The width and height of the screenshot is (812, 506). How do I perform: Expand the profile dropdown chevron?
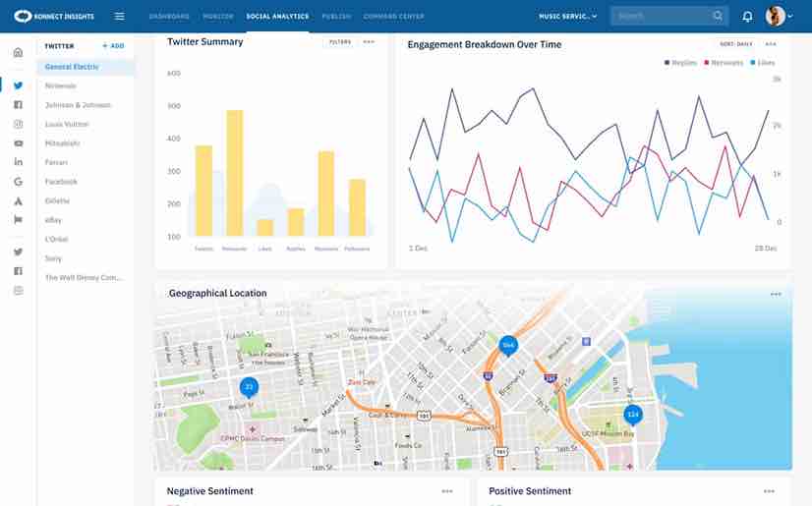790,17
